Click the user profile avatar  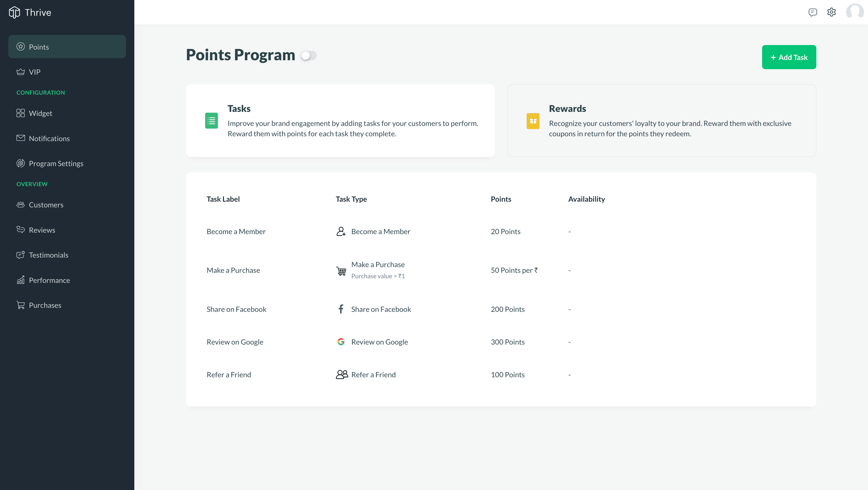(855, 12)
